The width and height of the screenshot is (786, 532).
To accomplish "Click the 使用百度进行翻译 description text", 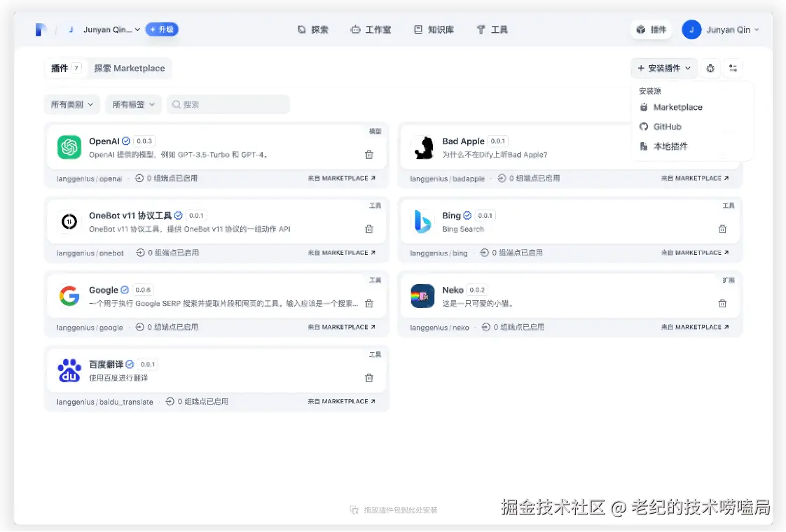I will [118, 378].
